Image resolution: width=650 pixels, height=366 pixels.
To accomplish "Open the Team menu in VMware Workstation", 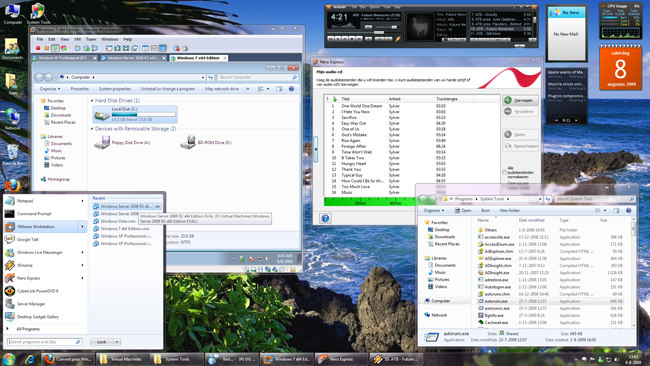I will [91, 39].
